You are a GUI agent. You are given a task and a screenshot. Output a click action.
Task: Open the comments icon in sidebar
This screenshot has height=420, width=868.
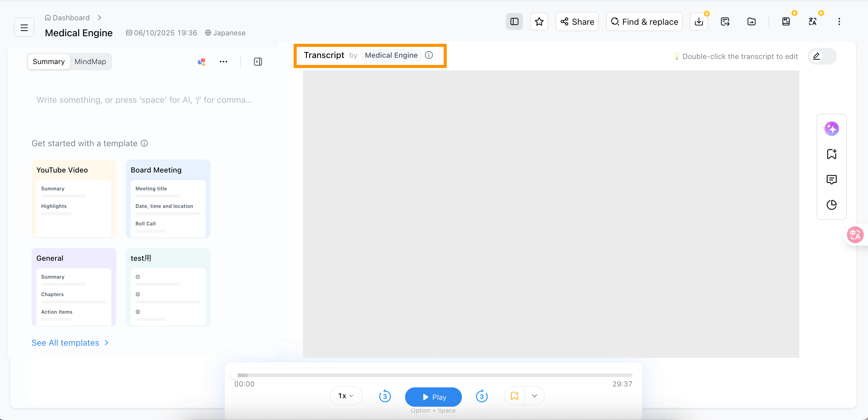(x=832, y=179)
